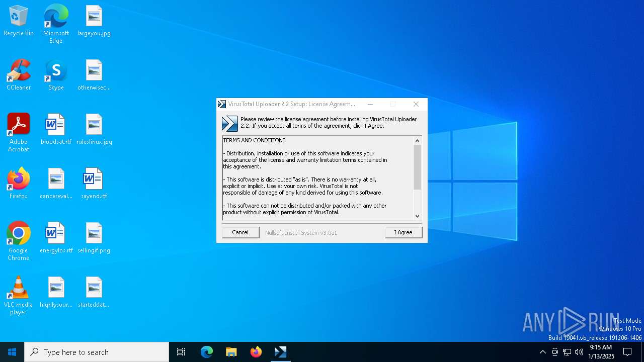The height and width of the screenshot is (362, 644).
Task: Minimize the VirusTotal Uploader setup window
Action: tap(370, 104)
